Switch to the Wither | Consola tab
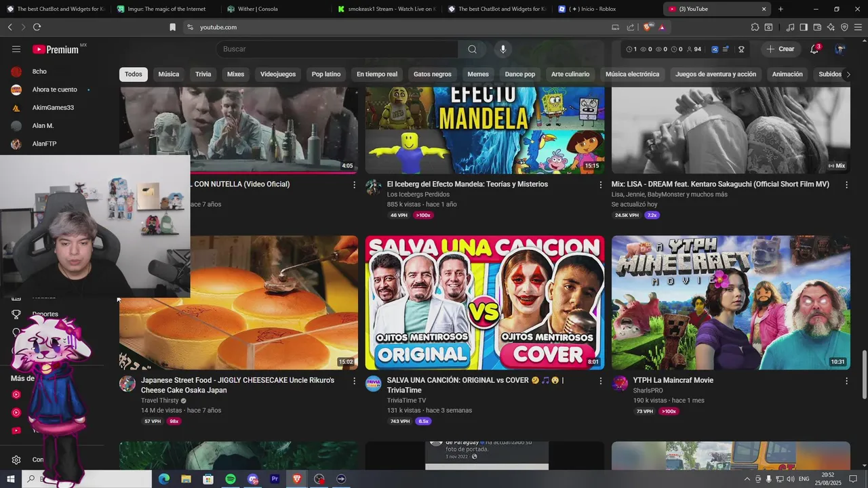 coord(275,9)
